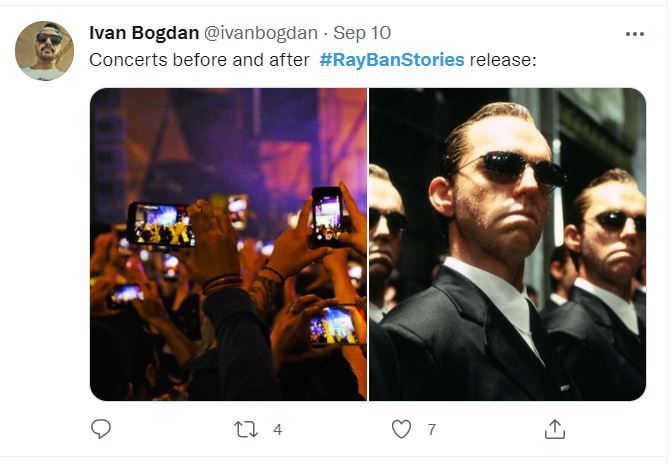The width and height of the screenshot is (672, 464).
Task: Open the Sep 10 timestamp link
Action: point(362,33)
